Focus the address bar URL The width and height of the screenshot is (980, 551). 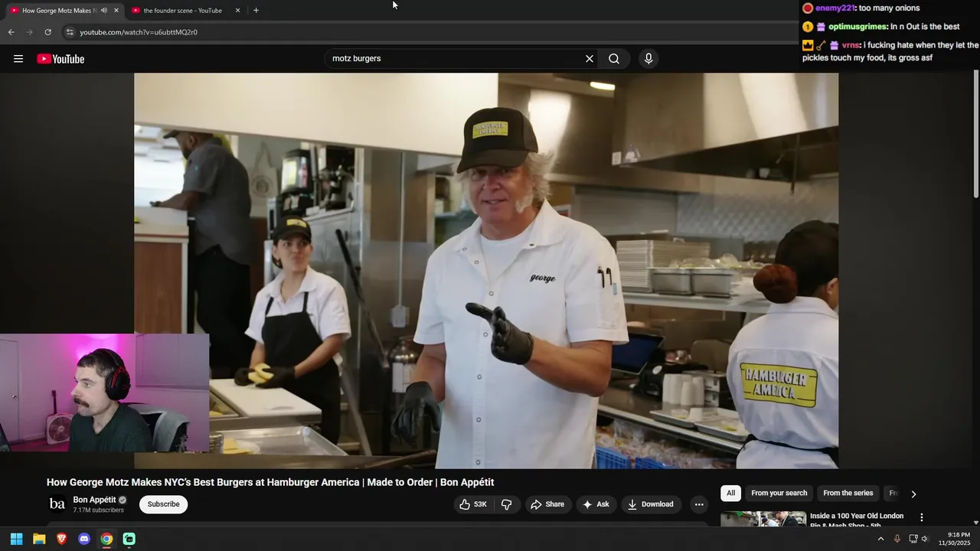[x=139, y=32]
